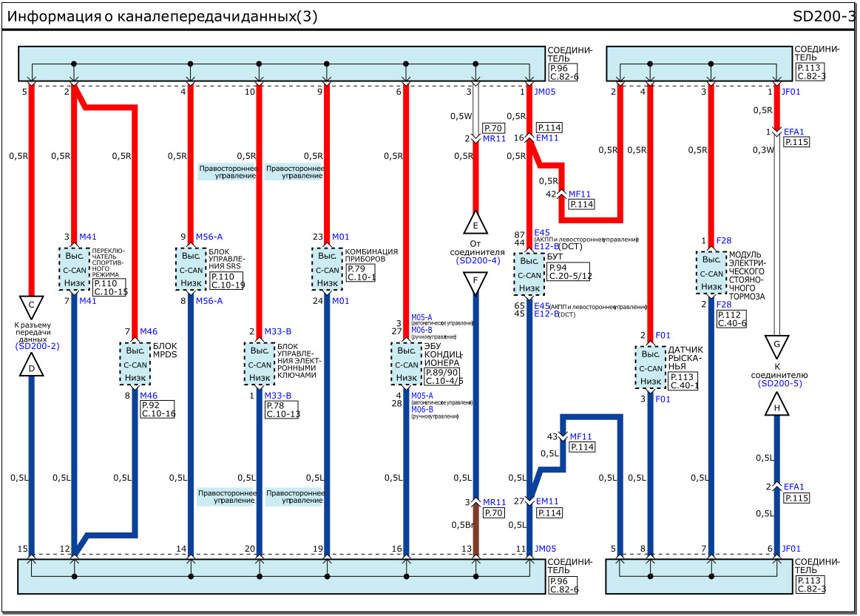The image size is (860, 616).
Task: Select the P.79 C.10-1 reference box
Action: pos(361,273)
